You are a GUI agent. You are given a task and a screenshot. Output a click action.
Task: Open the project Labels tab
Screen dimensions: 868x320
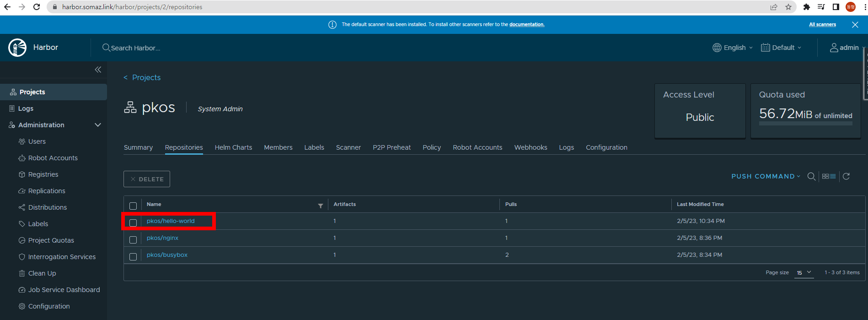coord(314,147)
